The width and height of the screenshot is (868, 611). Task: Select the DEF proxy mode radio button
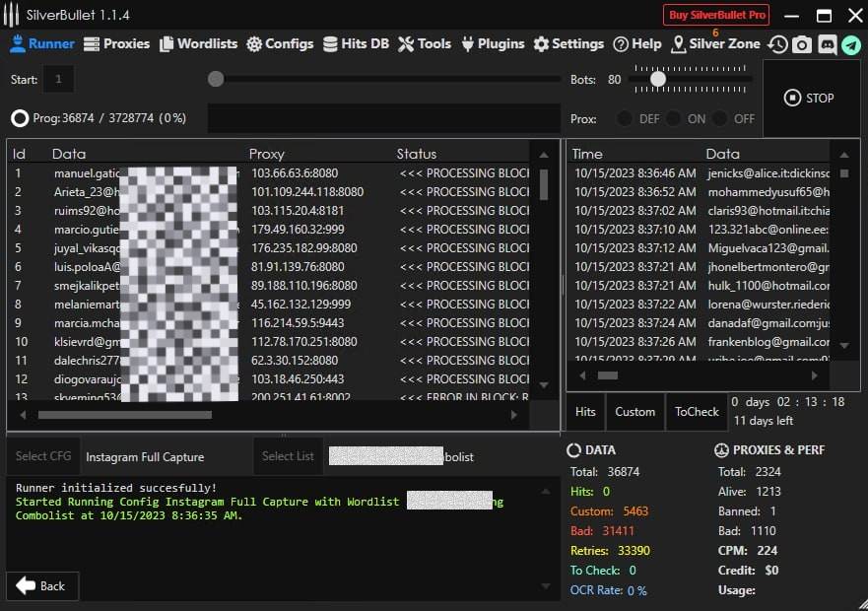pyautogui.click(x=626, y=118)
